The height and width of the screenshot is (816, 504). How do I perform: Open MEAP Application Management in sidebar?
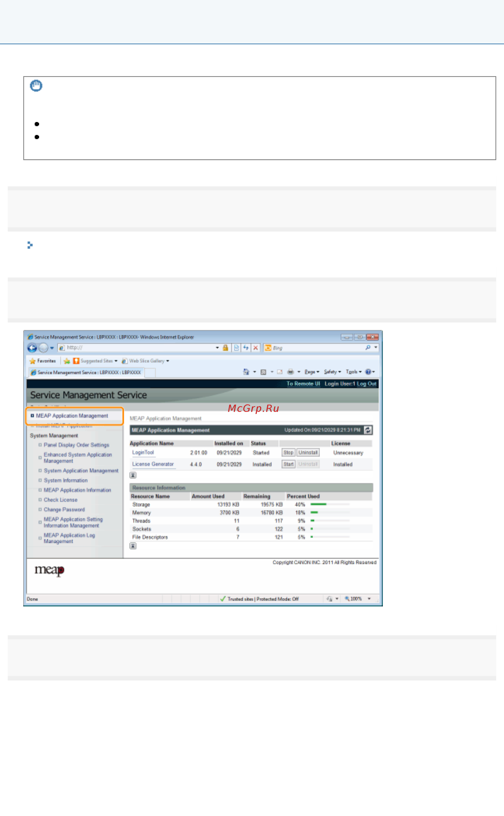pyautogui.click(x=72, y=416)
